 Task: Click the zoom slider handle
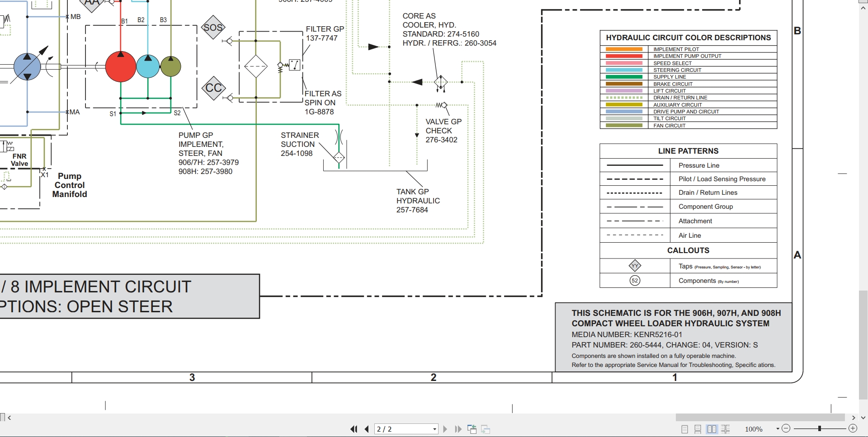click(x=819, y=428)
